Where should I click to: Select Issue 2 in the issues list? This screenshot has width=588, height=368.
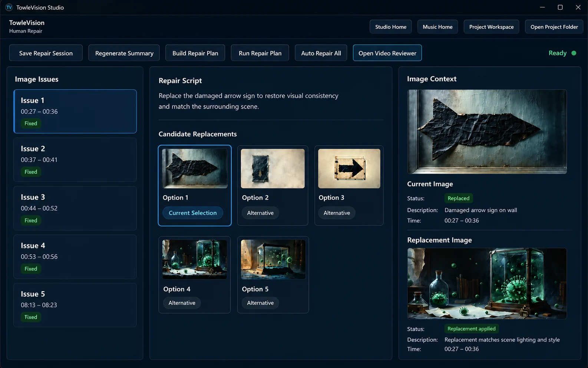(x=75, y=160)
